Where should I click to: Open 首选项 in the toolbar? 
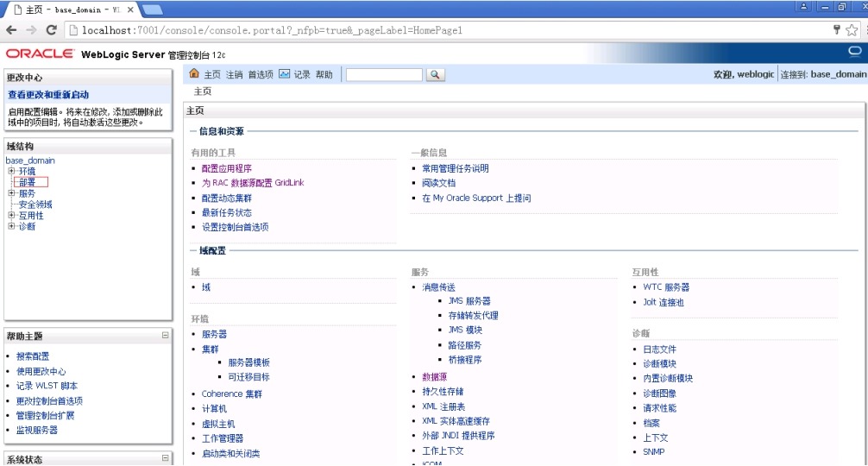pyautogui.click(x=261, y=75)
